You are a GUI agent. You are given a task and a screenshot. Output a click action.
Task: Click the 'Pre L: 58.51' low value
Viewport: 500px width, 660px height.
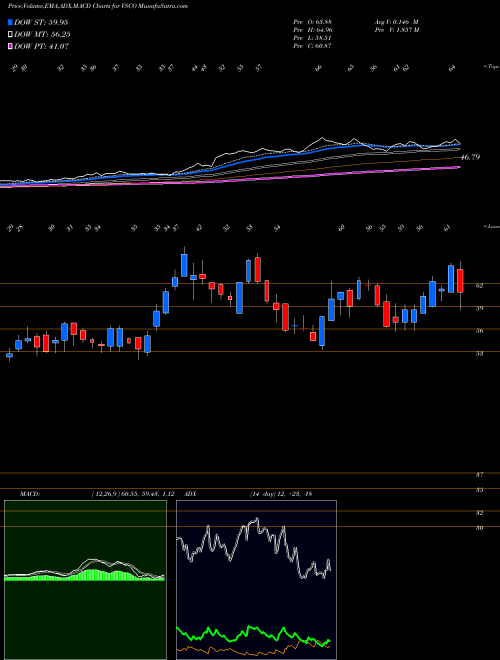312,37
